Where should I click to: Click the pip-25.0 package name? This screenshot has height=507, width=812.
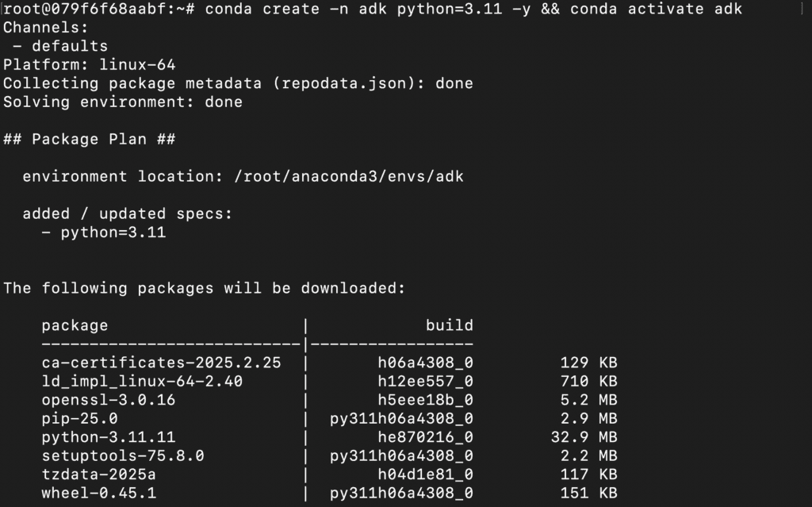coord(80,419)
